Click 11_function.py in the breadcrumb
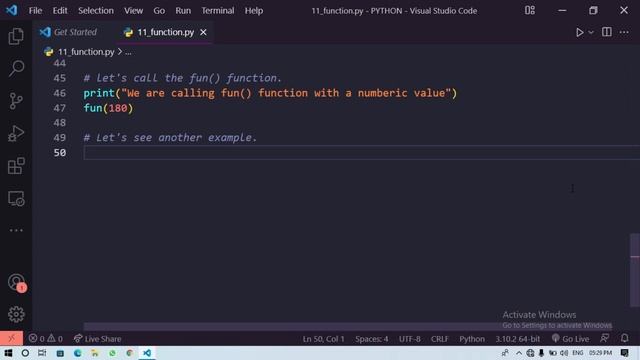The height and width of the screenshot is (360, 640). pyautogui.click(x=86, y=52)
